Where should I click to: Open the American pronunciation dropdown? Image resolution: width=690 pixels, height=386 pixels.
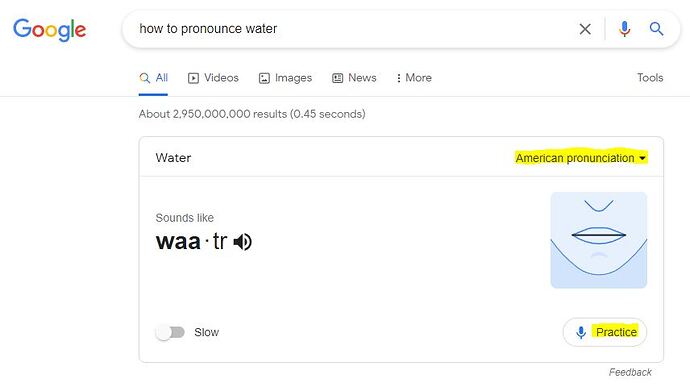pyautogui.click(x=581, y=158)
